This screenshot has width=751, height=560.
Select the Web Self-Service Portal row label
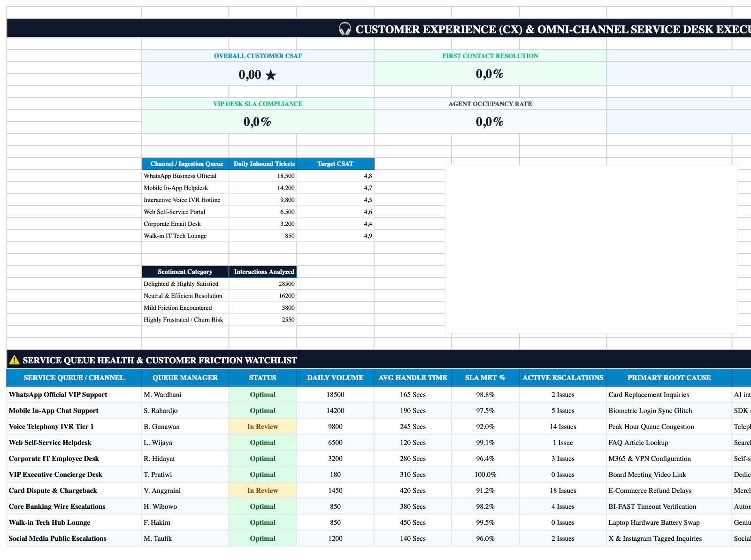185,212
